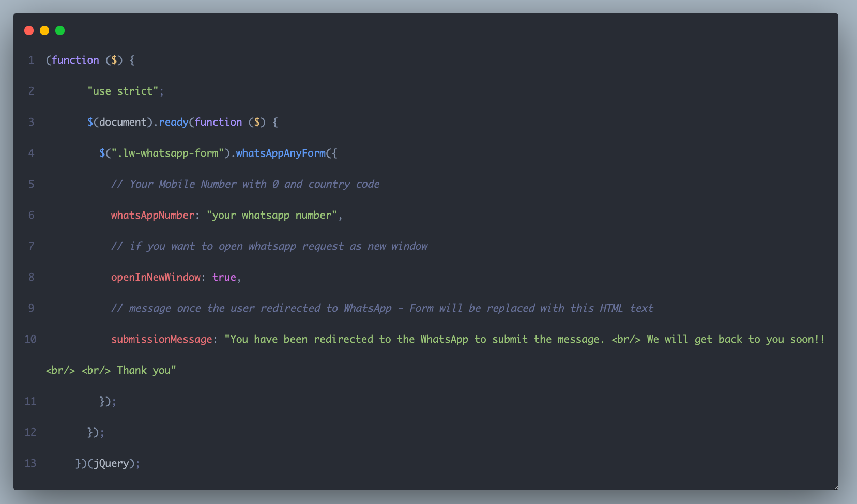Click the jQuery argument on last line
Screen dimensions: 857x504
pos(111,463)
